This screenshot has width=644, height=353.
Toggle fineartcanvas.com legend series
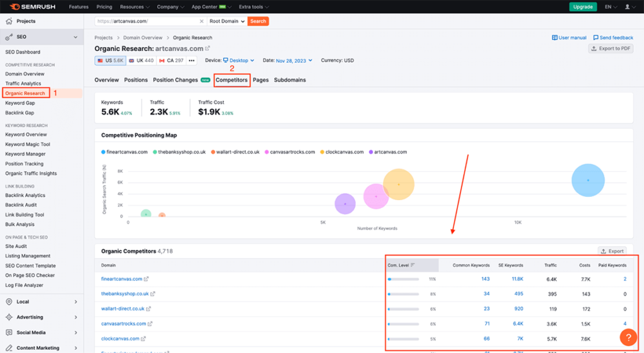tap(125, 152)
